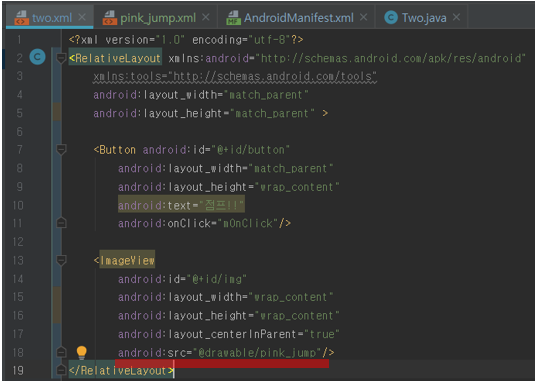The height and width of the screenshot is (381, 535).
Task: Click the Two.java class icon in tab
Action: click(x=391, y=18)
